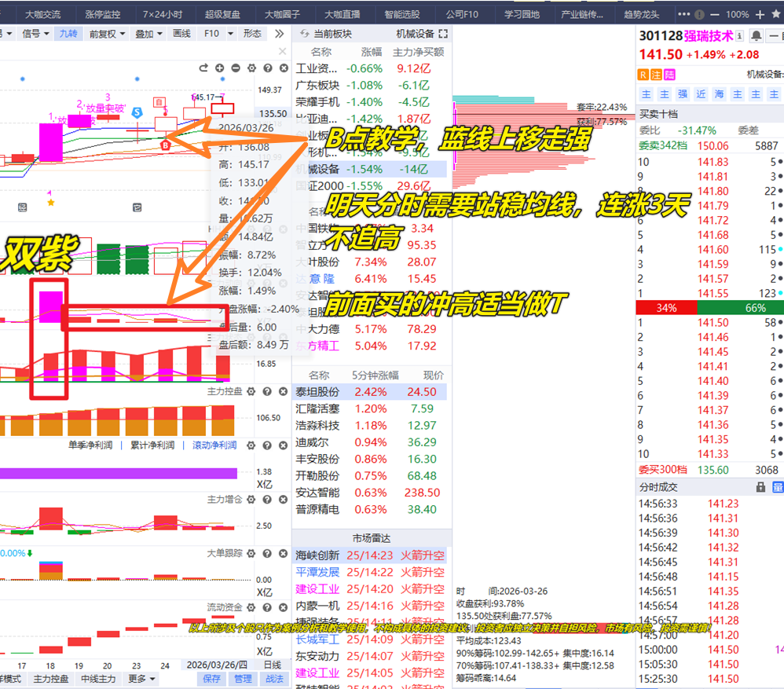Open main chart settings gear icon

click(x=251, y=69)
